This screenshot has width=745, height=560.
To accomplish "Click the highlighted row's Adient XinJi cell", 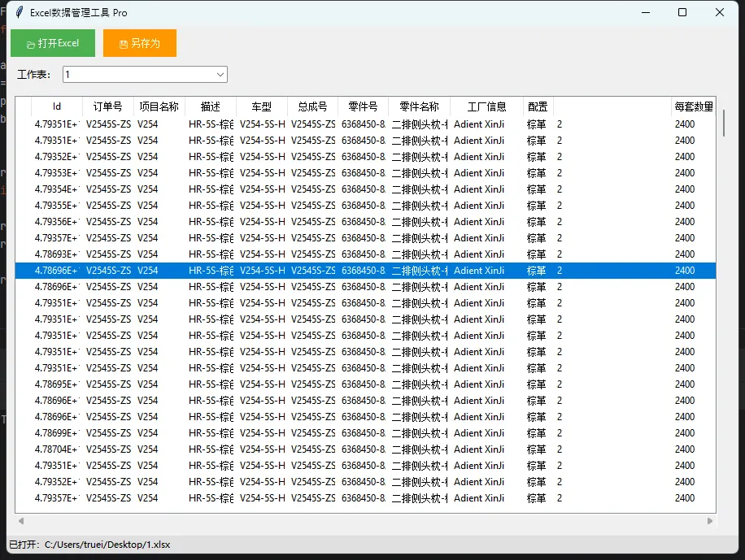I will (x=479, y=271).
